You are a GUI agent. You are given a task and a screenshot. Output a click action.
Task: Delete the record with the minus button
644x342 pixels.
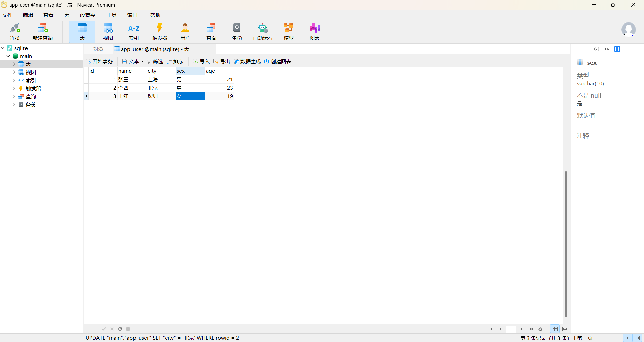[96, 329]
